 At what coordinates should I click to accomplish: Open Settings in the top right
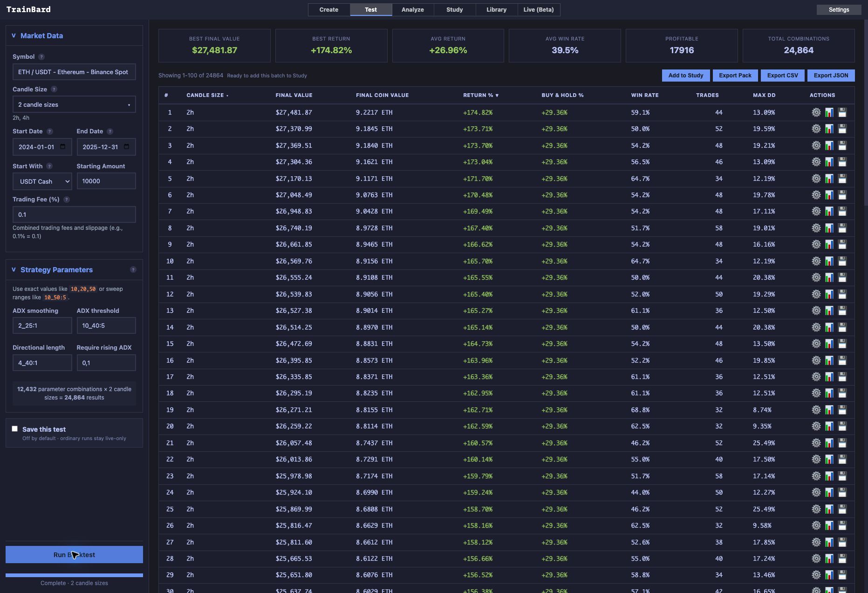coord(839,10)
